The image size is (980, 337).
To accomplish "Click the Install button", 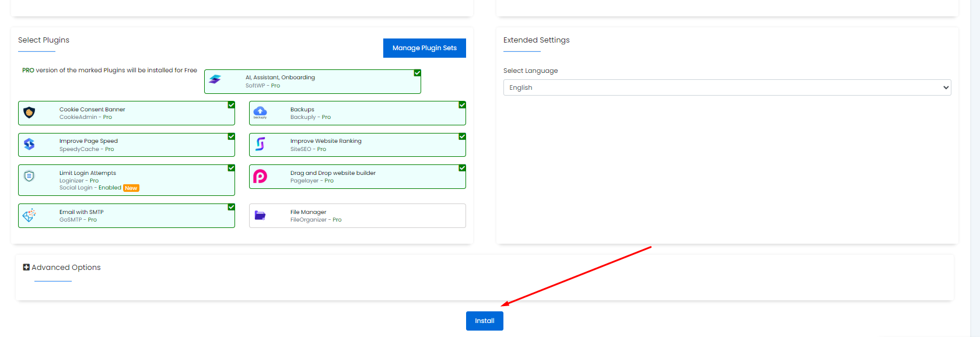I will coord(484,321).
